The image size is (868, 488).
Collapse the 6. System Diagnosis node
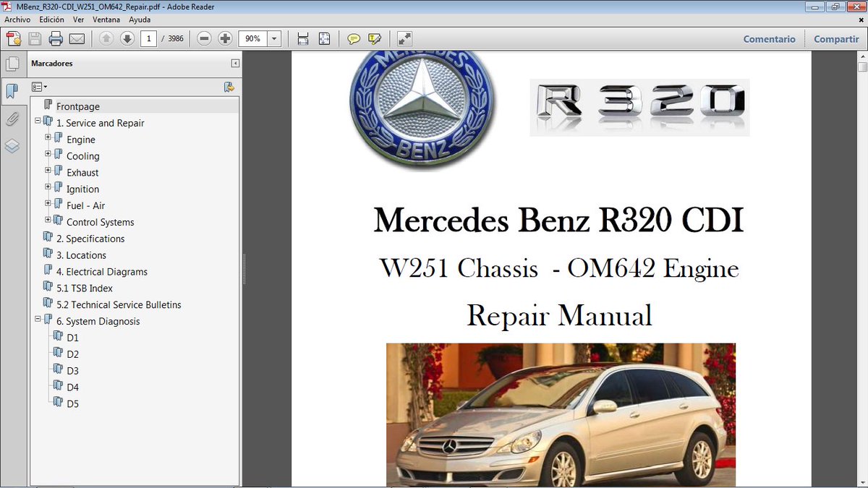point(38,319)
